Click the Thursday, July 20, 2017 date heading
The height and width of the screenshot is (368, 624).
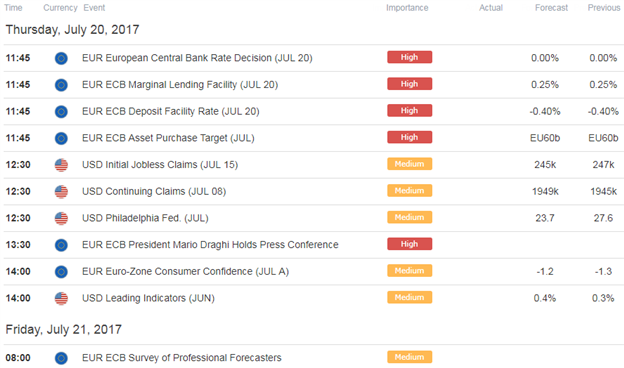pos(72,29)
